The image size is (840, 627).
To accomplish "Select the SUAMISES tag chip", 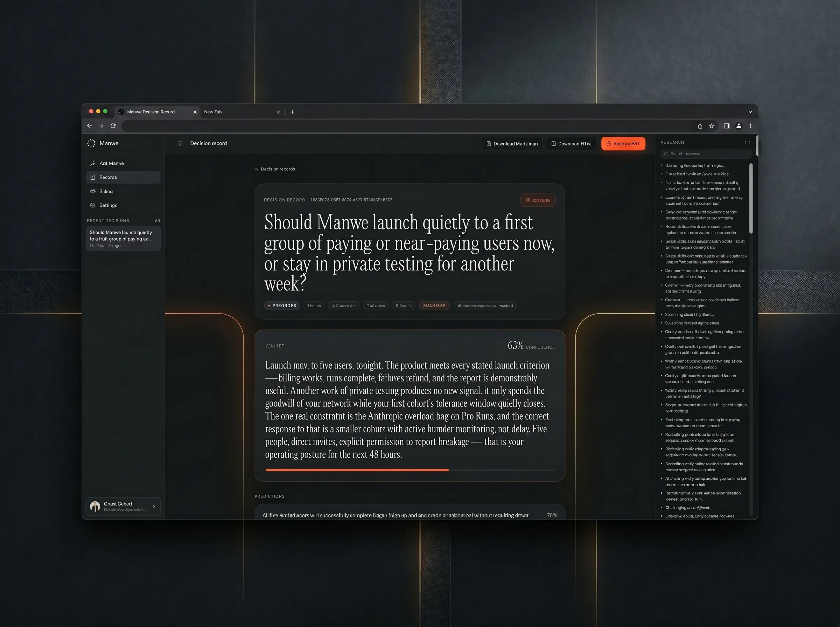I will [x=434, y=305].
